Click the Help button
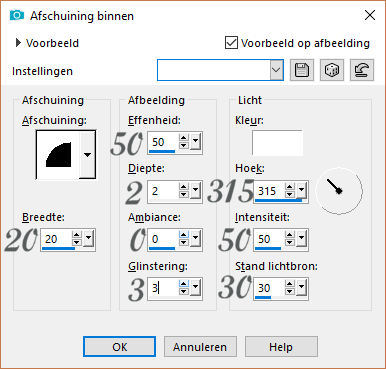386x369 pixels. (x=281, y=347)
